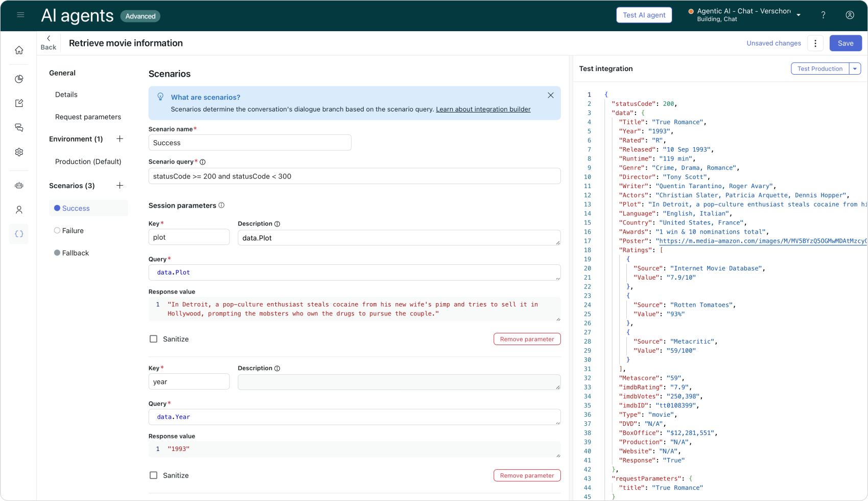Click the "Genre": "Crime, Drama, Romance" line
This screenshot has width=868, height=501.
[679, 168]
